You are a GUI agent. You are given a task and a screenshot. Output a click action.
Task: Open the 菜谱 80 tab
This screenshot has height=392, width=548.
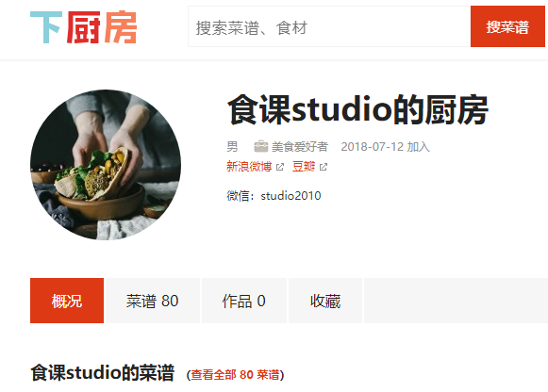[x=152, y=301]
